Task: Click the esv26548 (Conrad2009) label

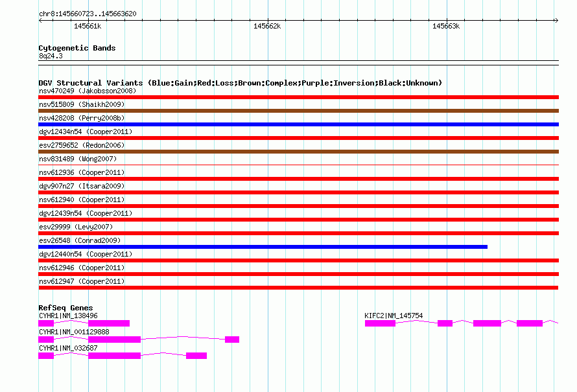Action: pyautogui.click(x=80, y=240)
